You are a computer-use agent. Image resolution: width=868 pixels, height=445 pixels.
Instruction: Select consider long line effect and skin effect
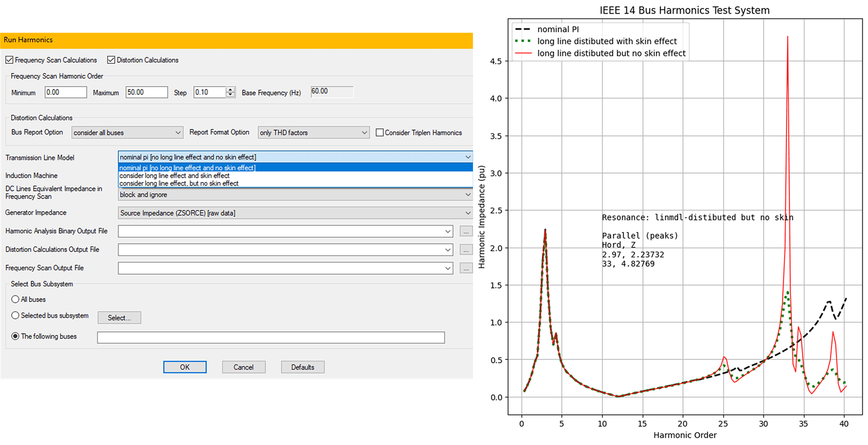(295, 175)
